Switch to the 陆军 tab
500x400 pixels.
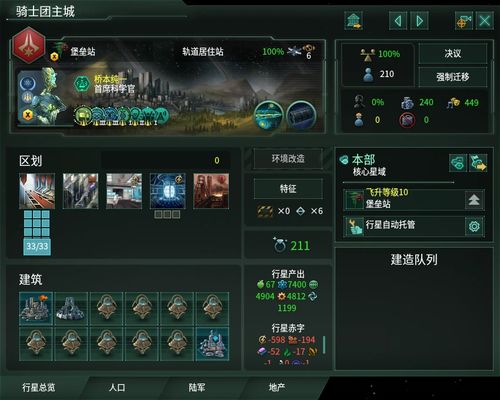pyautogui.click(x=197, y=387)
